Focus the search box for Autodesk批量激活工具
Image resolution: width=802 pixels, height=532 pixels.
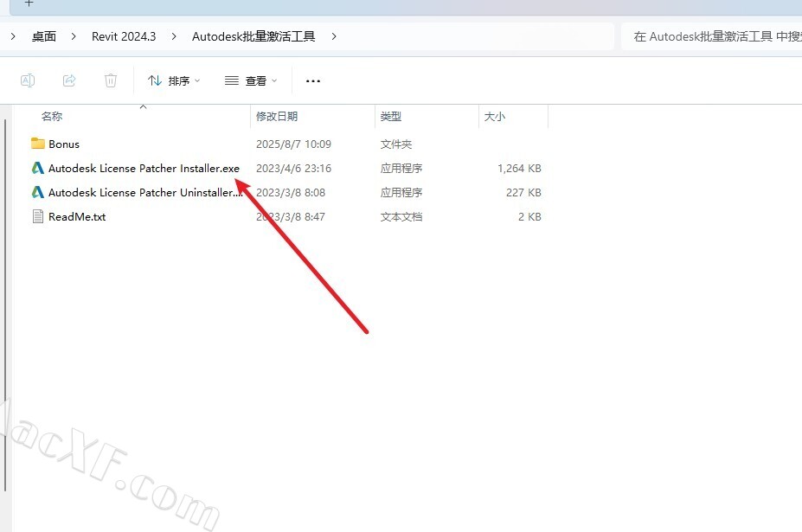711,36
